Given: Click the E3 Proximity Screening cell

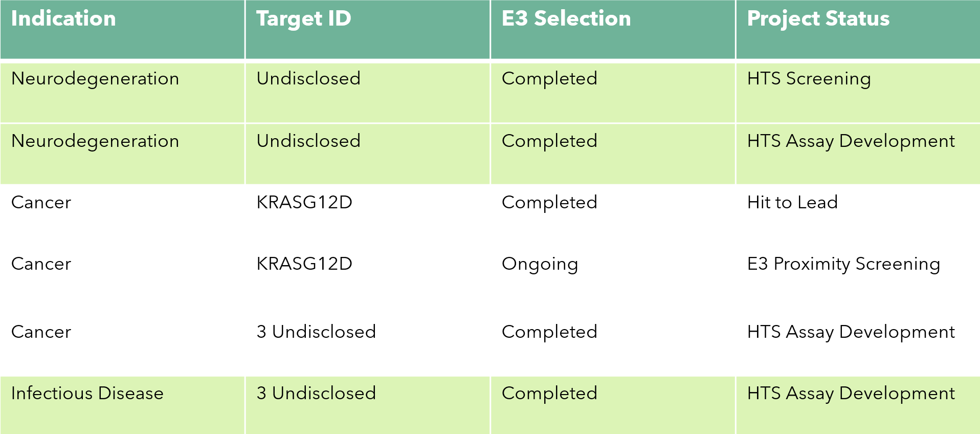Looking at the screenshot, I should click(x=843, y=264).
